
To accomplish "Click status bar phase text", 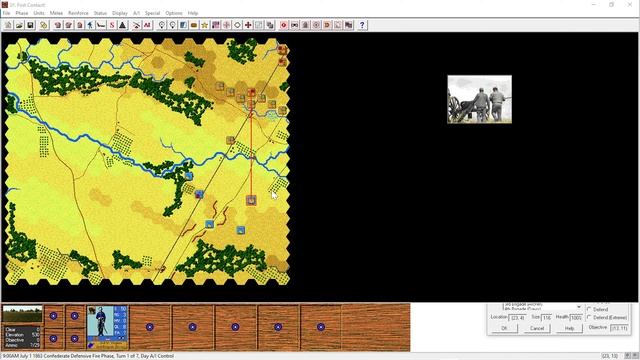I will pos(88,356).
